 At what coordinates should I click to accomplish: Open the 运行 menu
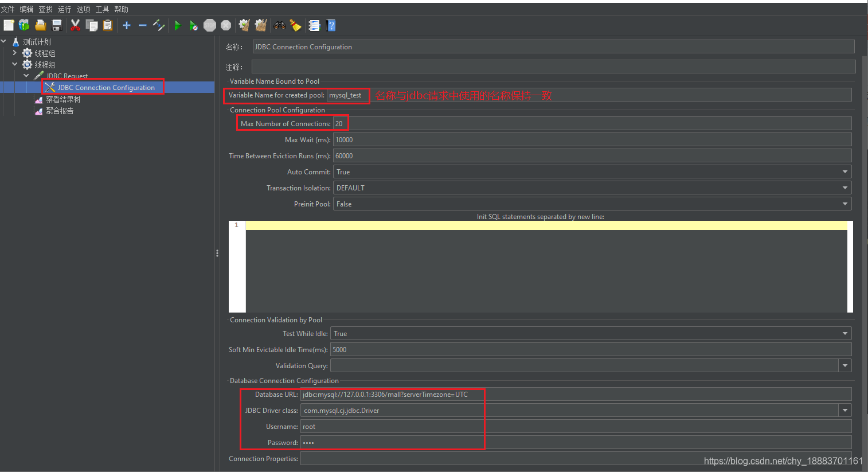[x=65, y=9]
